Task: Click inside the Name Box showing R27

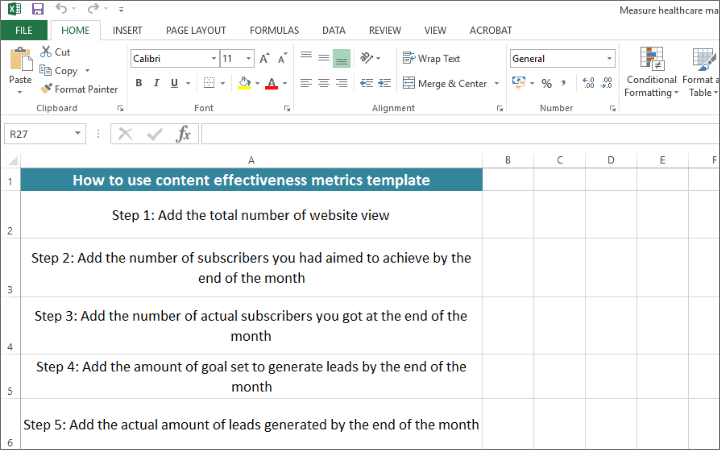Action: [x=38, y=134]
